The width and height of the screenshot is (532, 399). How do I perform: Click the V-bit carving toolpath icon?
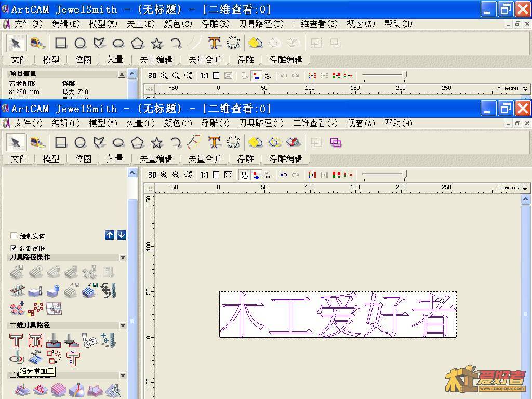click(x=54, y=340)
